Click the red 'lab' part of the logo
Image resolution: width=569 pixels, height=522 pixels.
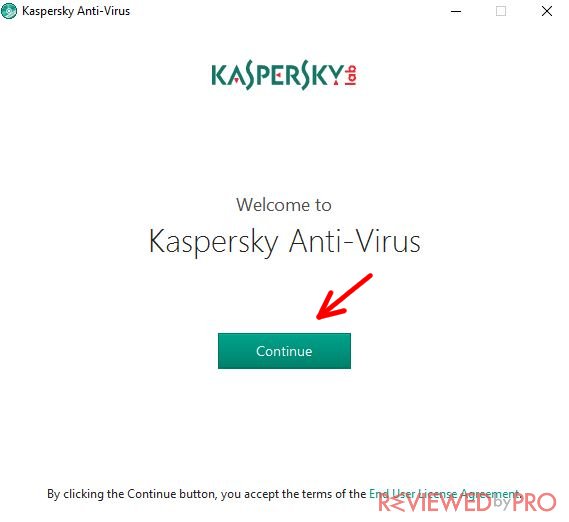[x=350, y=75]
